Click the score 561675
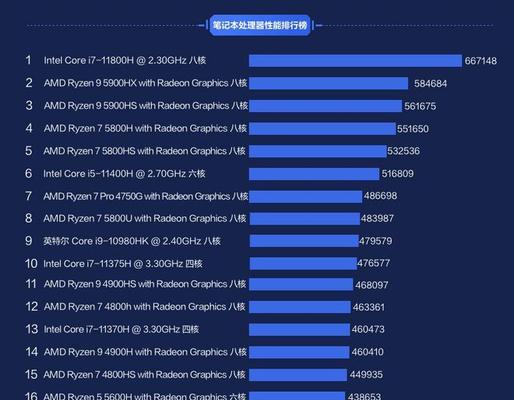The width and height of the screenshot is (514, 400). tap(420, 106)
